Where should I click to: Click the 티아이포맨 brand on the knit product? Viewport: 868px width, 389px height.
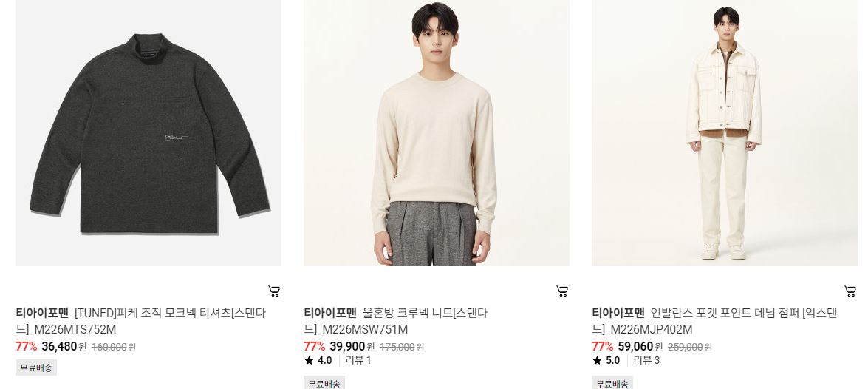click(330, 313)
